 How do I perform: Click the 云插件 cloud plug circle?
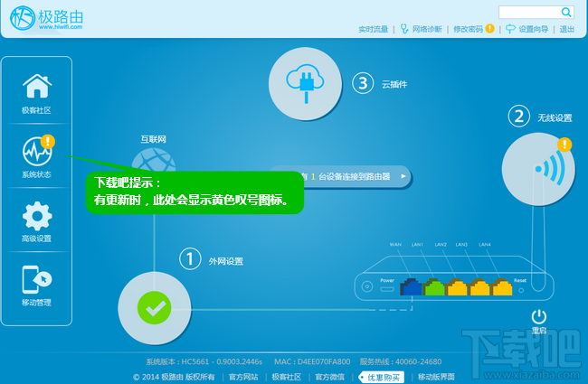(x=305, y=83)
